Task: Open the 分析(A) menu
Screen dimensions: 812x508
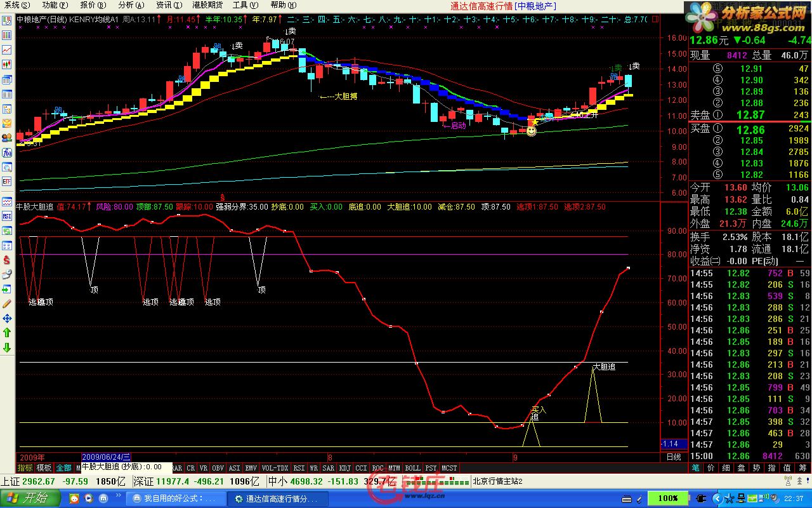Action: coord(131,5)
